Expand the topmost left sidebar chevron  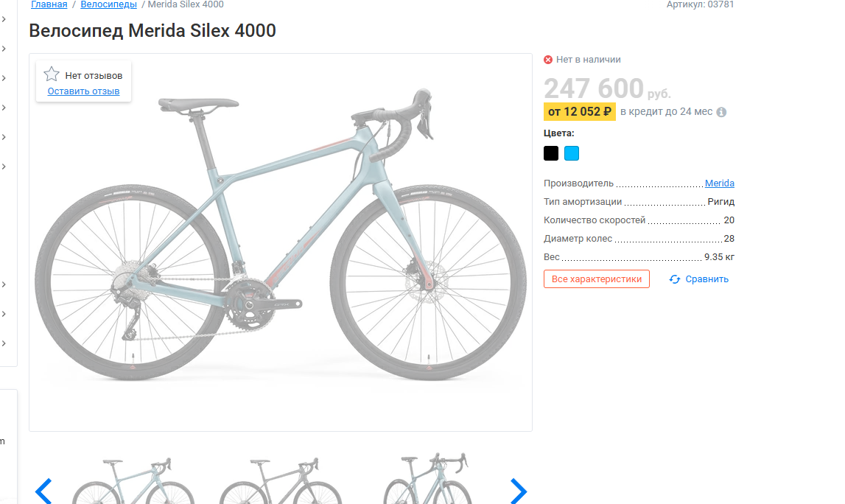pyautogui.click(x=4, y=19)
